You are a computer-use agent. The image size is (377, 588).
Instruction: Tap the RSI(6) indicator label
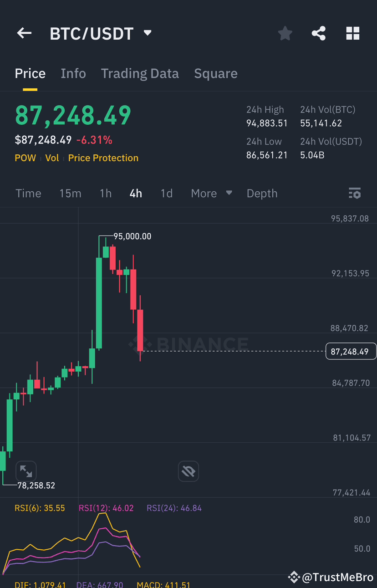pos(40,508)
